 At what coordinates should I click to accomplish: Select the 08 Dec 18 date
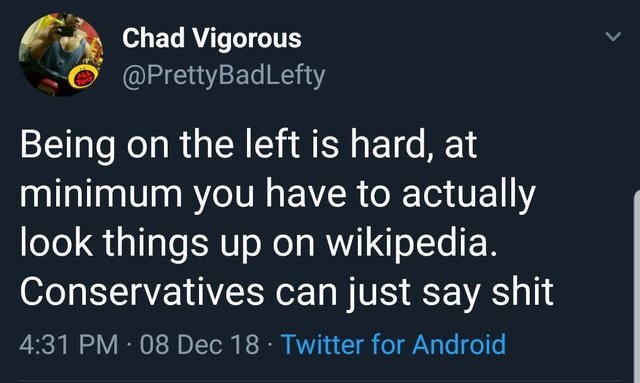click(200, 344)
